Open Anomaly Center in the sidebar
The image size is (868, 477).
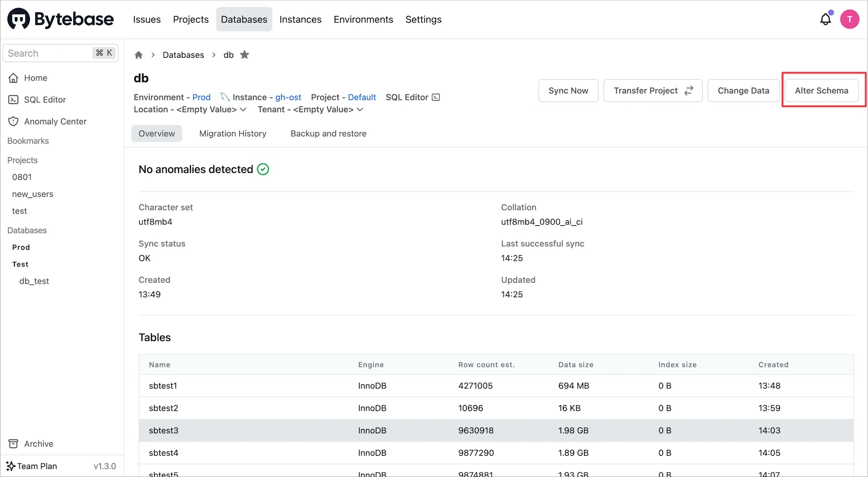pyautogui.click(x=55, y=122)
